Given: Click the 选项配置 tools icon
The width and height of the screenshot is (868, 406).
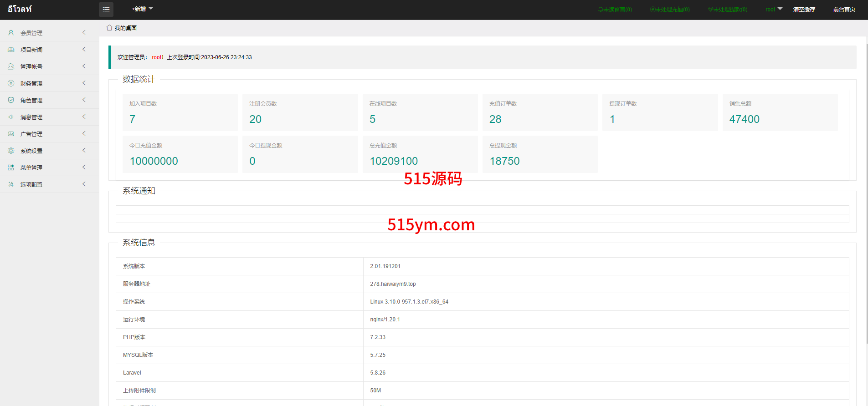Looking at the screenshot, I should click(x=11, y=184).
